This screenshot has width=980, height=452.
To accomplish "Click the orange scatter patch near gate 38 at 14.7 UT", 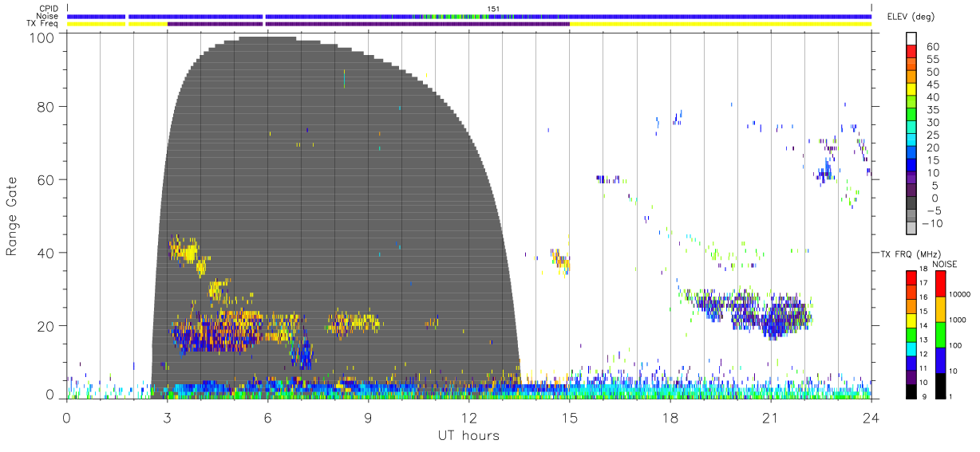I will (561, 260).
